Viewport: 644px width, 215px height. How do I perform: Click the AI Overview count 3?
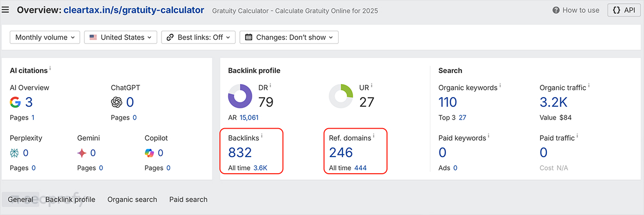point(29,102)
